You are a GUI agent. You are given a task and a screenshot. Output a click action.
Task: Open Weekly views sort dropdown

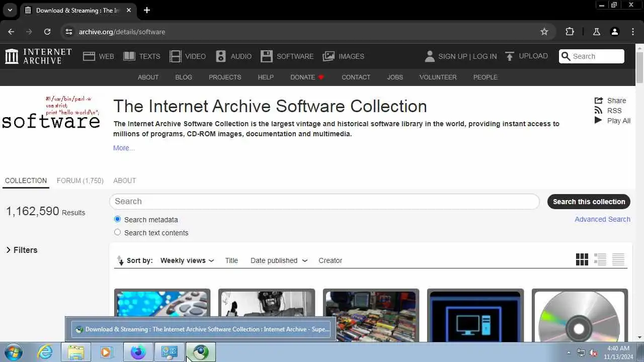[187, 260]
